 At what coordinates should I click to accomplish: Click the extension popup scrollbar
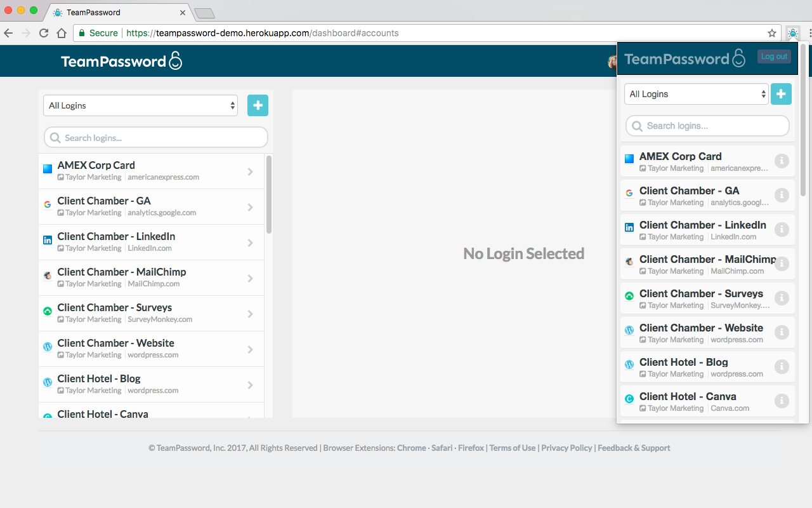pos(804,121)
